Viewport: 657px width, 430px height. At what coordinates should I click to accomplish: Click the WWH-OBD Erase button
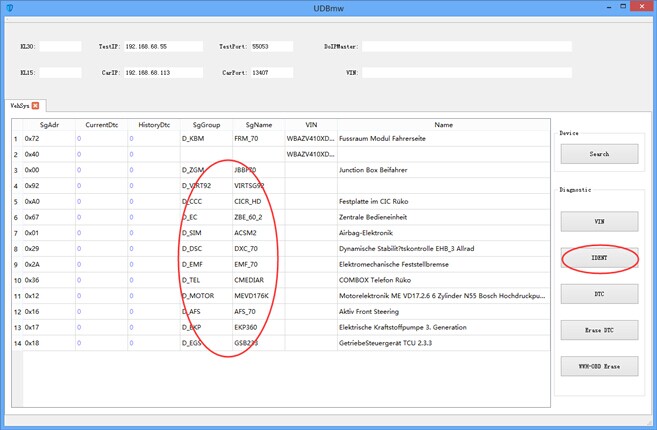(599, 366)
